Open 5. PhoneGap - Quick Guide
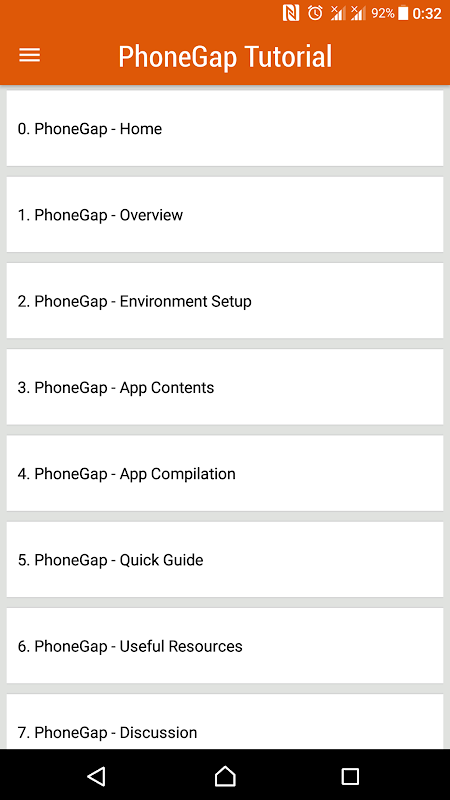This screenshot has height=800, width=450. pyautogui.click(x=225, y=560)
